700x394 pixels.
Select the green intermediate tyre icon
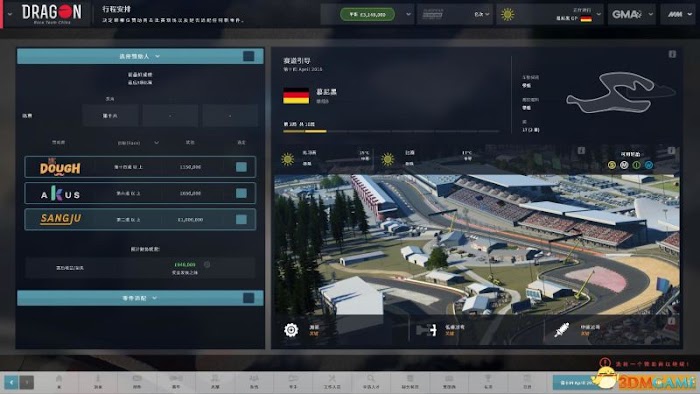point(636,165)
